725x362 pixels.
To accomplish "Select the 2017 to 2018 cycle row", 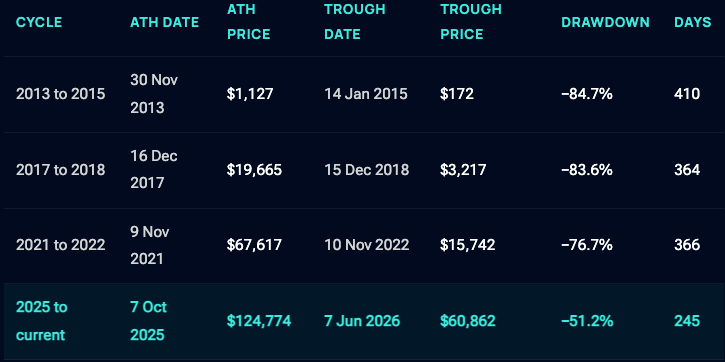I will [362, 170].
